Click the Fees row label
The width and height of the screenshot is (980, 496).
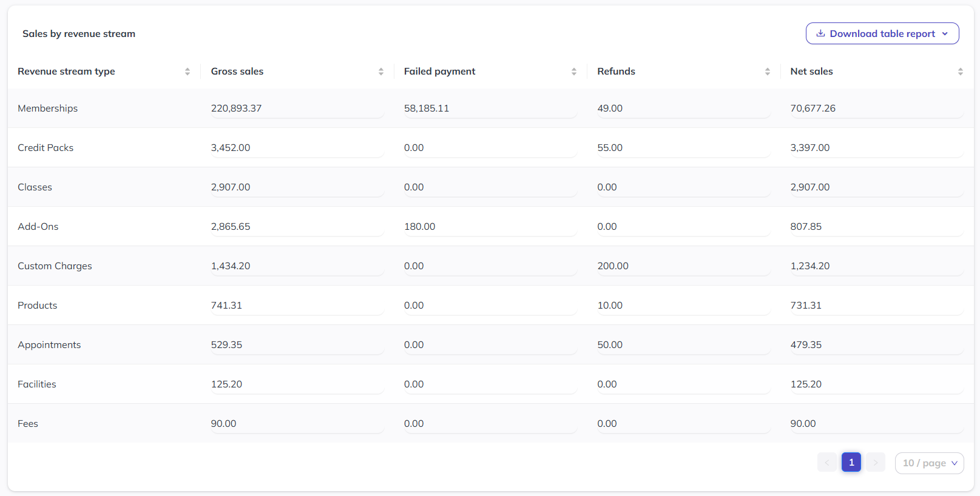click(28, 423)
